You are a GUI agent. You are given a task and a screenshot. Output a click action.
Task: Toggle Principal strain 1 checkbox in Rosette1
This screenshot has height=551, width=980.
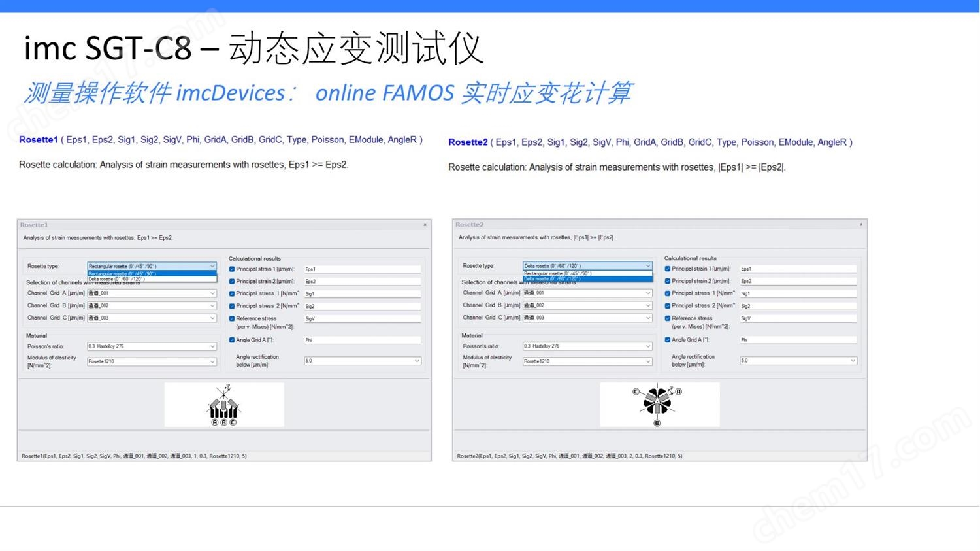click(232, 269)
